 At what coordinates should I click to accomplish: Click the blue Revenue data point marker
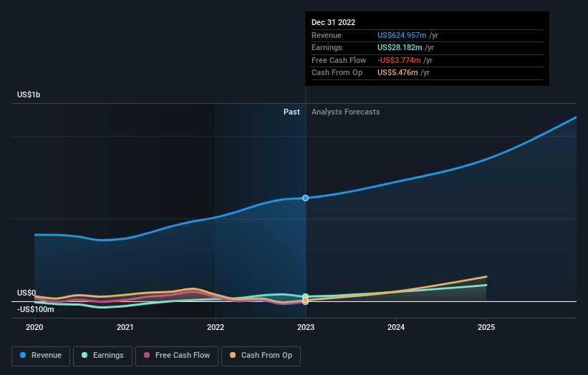click(x=306, y=198)
